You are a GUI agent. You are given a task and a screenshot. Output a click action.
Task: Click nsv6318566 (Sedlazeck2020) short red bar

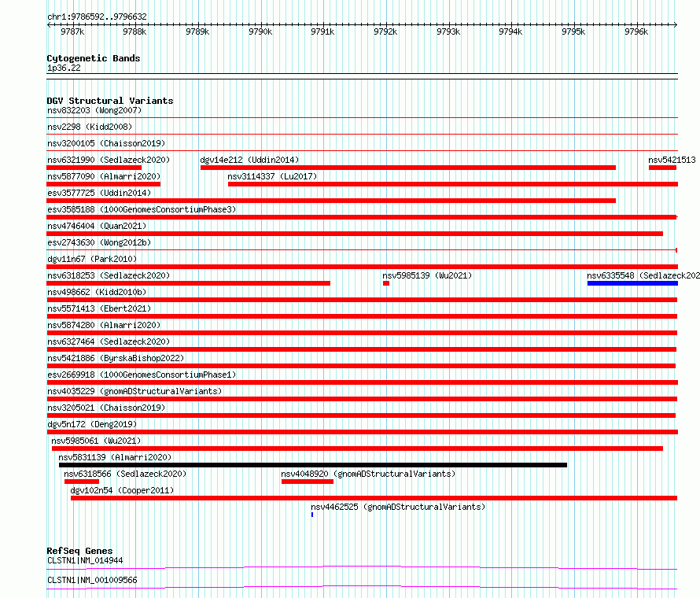[82, 482]
